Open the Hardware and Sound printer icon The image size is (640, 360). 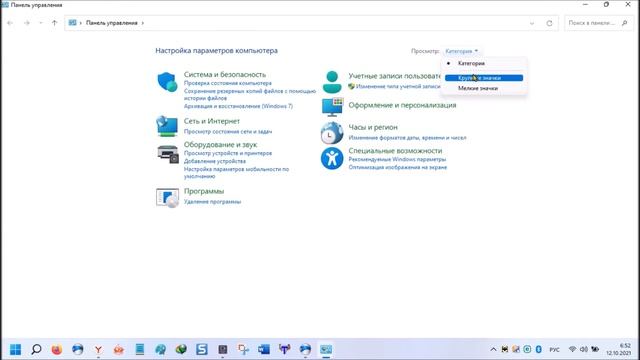[x=168, y=154]
